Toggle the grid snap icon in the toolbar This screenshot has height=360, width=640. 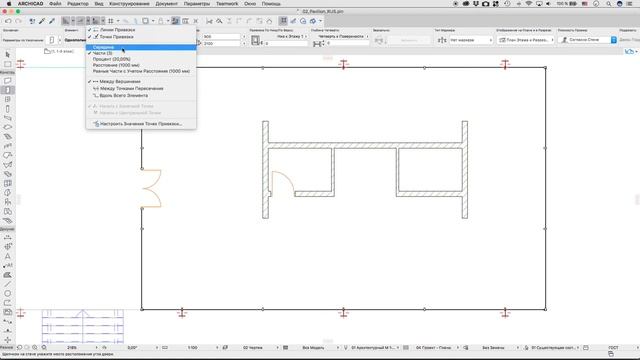pyautogui.click(x=111, y=21)
